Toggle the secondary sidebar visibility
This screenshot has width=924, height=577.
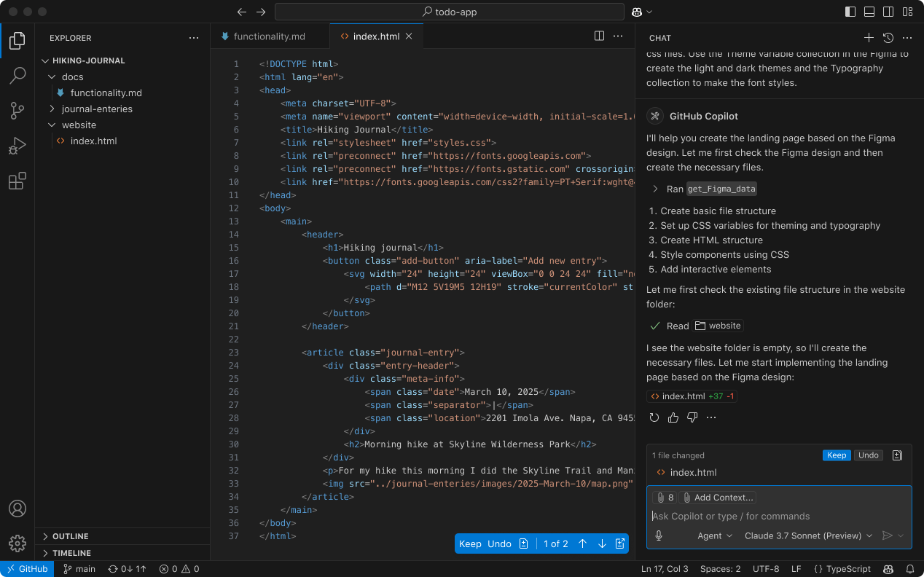[888, 12]
